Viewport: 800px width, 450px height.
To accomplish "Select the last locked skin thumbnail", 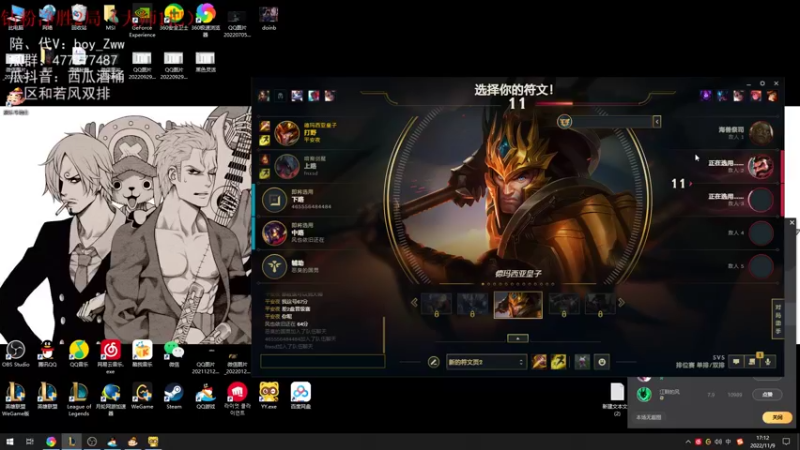I will click(x=599, y=305).
